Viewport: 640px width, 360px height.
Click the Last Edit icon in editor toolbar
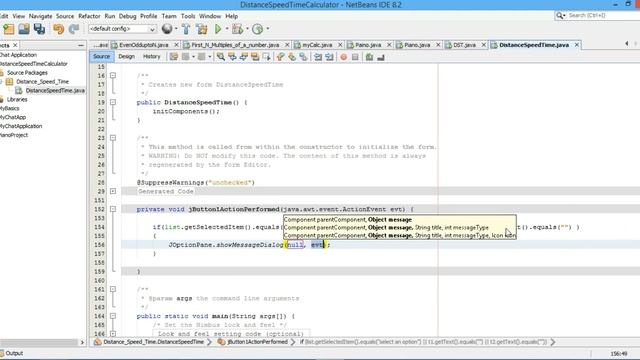pyautogui.click(x=174, y=57)
